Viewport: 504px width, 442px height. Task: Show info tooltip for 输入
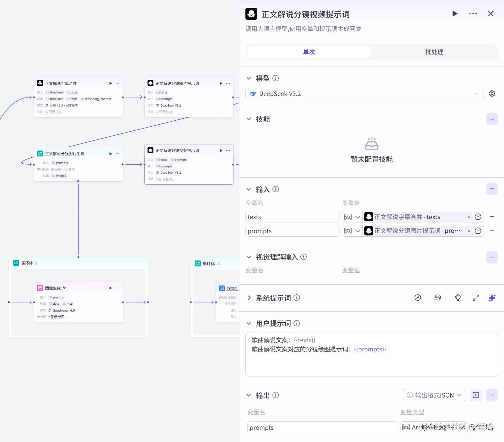click(276, 189)
